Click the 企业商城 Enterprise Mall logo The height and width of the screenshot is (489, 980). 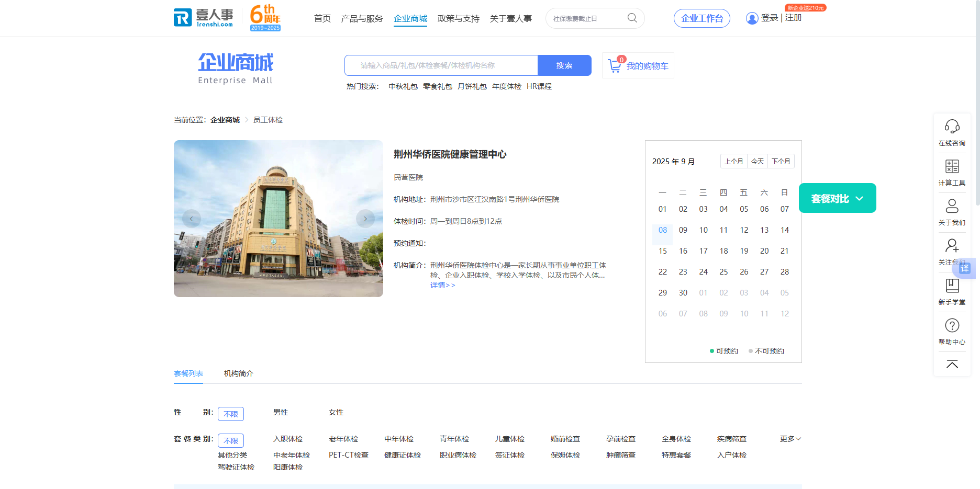[x=236, y=68]
